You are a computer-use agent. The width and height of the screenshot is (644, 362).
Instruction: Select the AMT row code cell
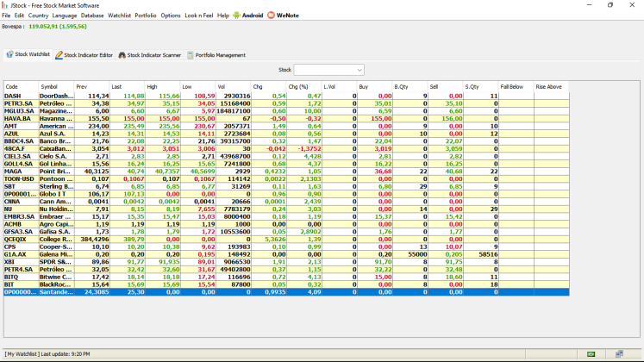(22, 126)
